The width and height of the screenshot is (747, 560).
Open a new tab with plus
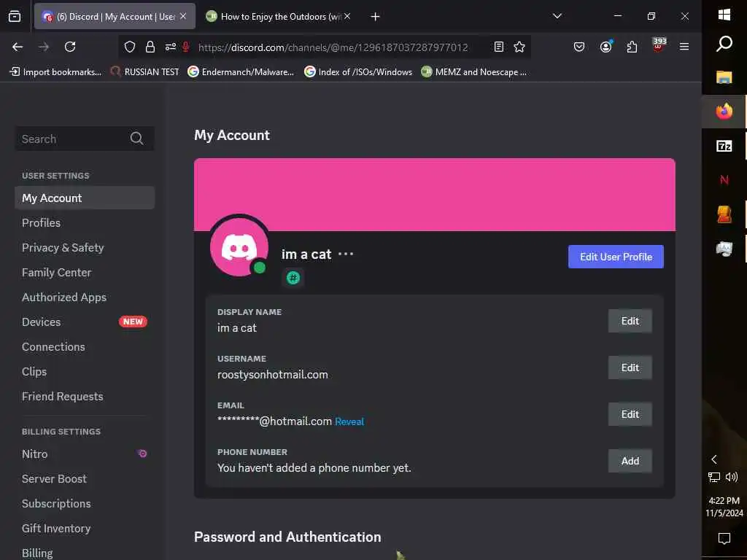click(x=376, y=17)
